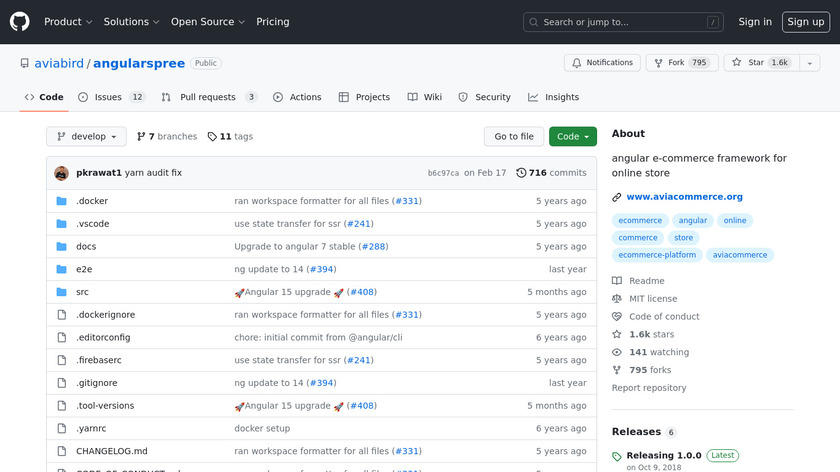Open the src folder
This screenshot has width=840, height=472.
click(82, 292)
